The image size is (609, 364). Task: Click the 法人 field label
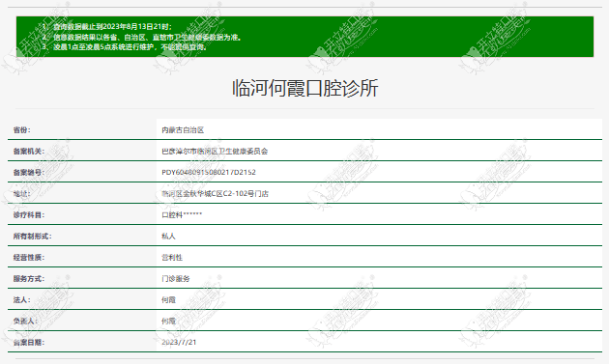pyautogui.click(x=21, y=299)
